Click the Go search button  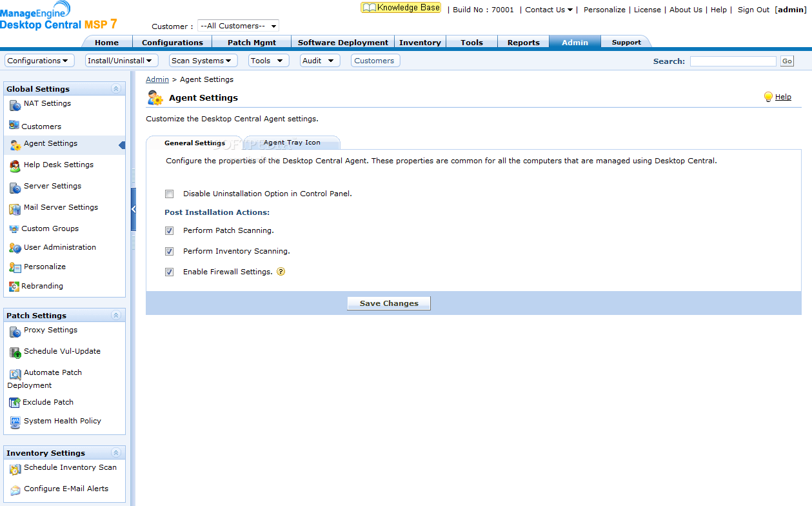pyautogui.click(x=787, y=61)
